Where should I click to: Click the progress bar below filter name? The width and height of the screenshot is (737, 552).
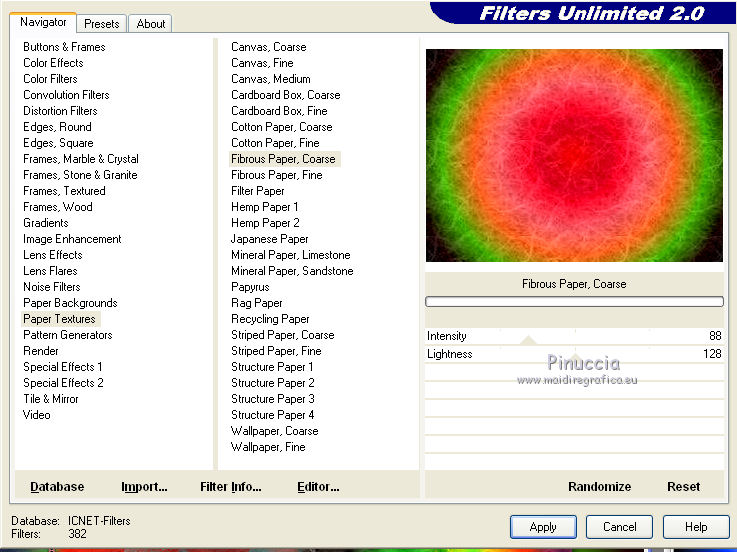coord(574,301)
